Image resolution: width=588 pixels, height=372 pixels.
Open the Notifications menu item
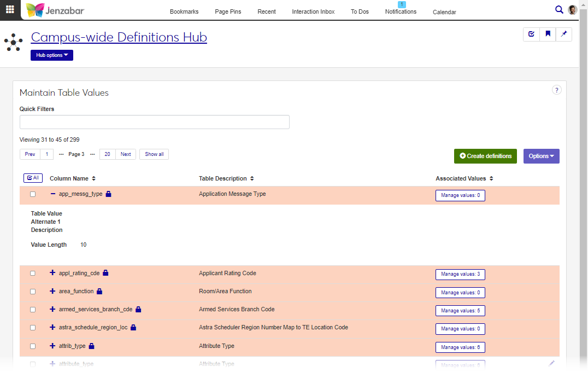pos(401,11)
